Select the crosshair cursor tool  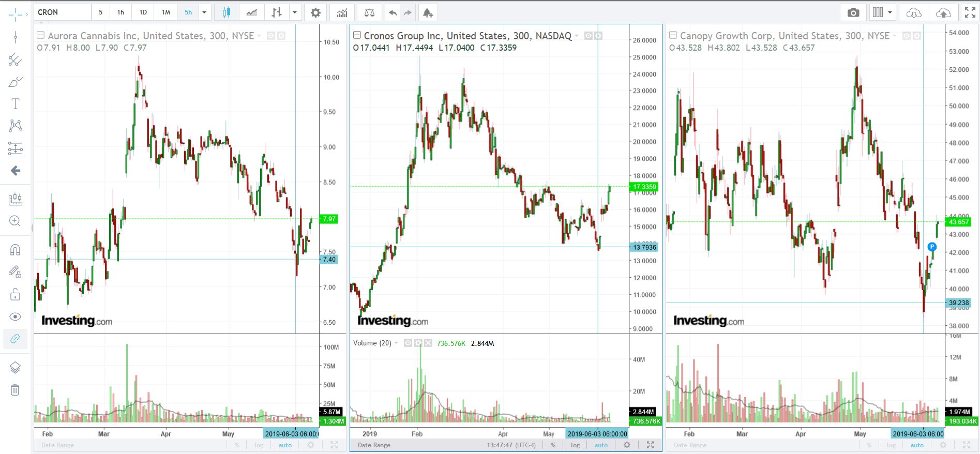tap(16, 15)
